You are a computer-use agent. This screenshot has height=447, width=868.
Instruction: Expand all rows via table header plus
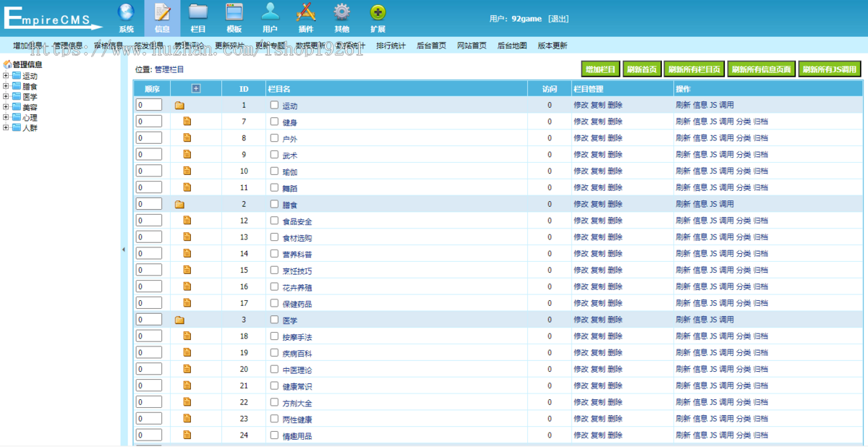click(x=195, y=88)
